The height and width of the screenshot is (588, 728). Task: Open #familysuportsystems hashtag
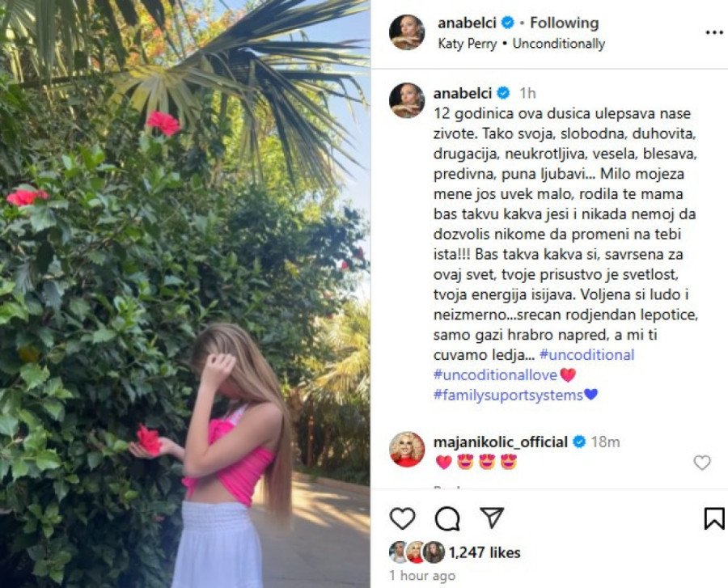pyautogui.click(x=508, y=395)
